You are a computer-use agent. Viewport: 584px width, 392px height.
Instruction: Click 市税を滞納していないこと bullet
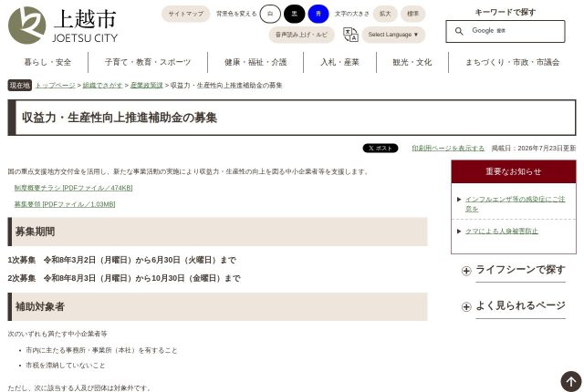tap(66, 366)
